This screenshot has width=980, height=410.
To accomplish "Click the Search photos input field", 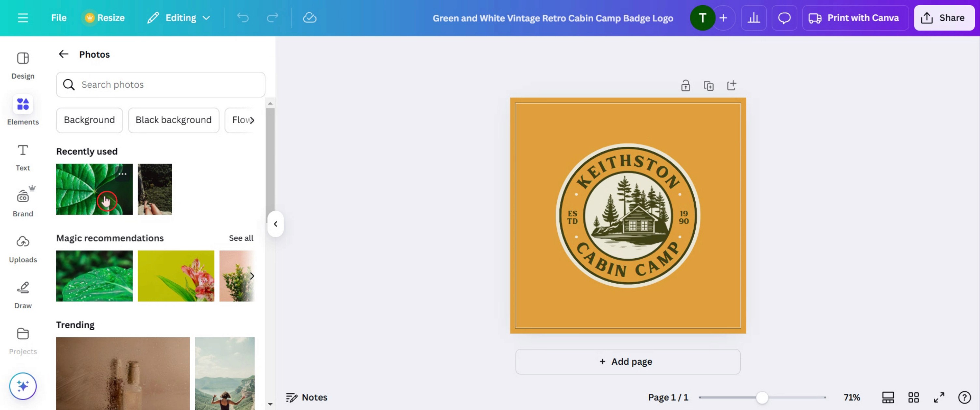I will [161, 84].
